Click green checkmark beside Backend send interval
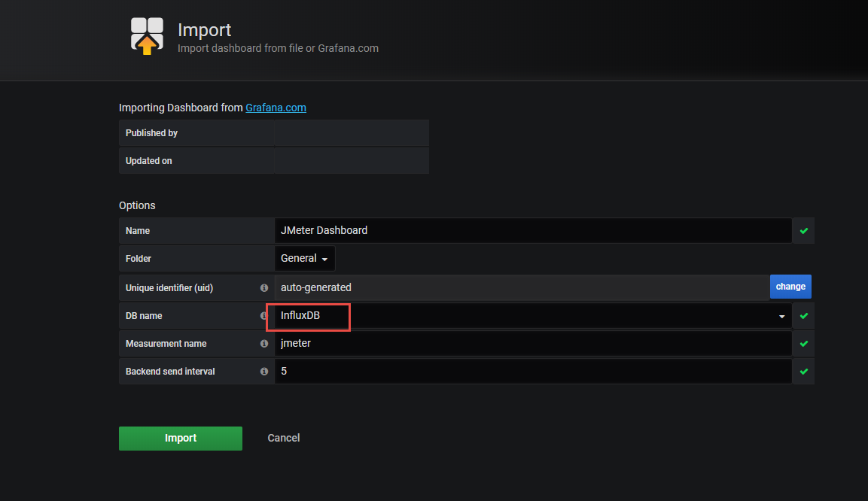868x501 pixels. 803,372
